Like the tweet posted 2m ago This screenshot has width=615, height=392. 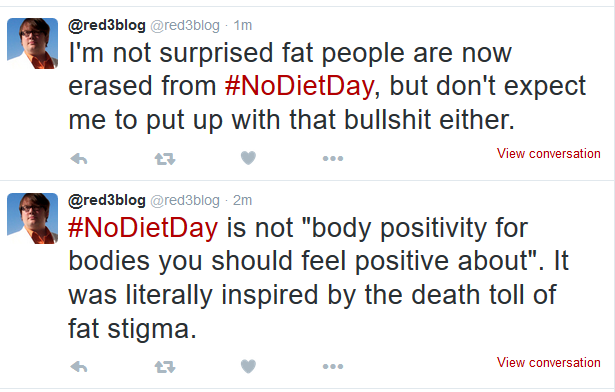(248, 366)
